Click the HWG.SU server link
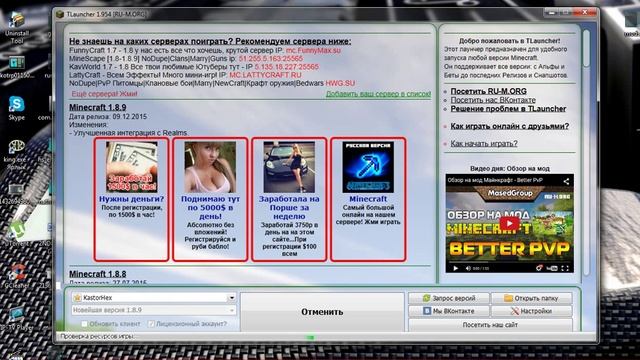Viewport: 640px width, 360px height. click(340, 83)
